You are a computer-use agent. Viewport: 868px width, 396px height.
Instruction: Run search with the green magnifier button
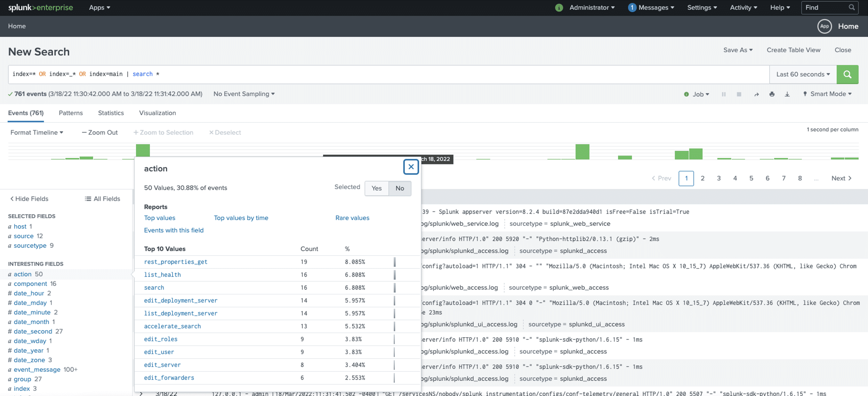[847, 75]
